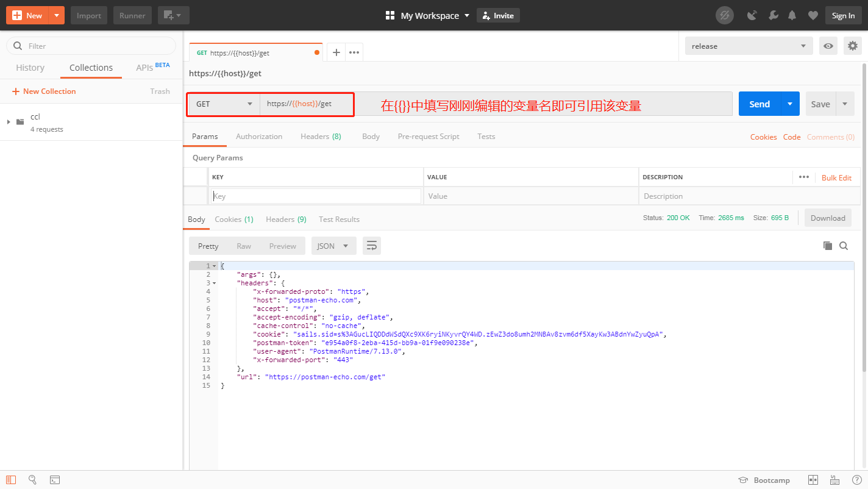Select the ccl collection folder
Image resolution: width=868 pixels, height=489 pixels.
(x=91, y=122)
